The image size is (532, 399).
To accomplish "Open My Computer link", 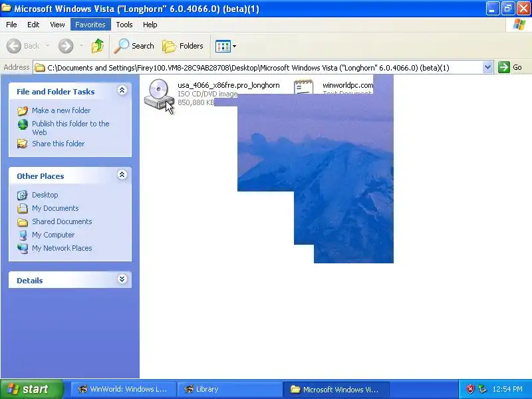I will (53, 235).
